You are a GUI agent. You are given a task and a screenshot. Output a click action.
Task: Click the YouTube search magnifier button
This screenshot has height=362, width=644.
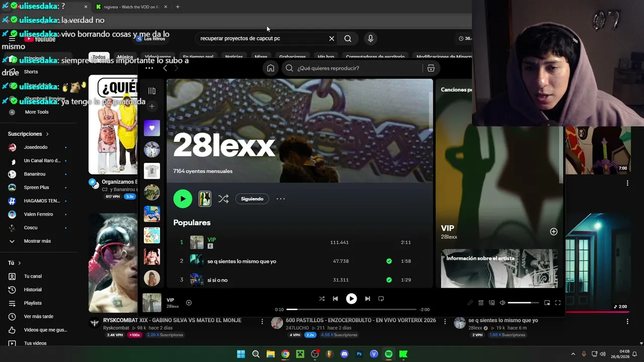(x=348, y=39)
